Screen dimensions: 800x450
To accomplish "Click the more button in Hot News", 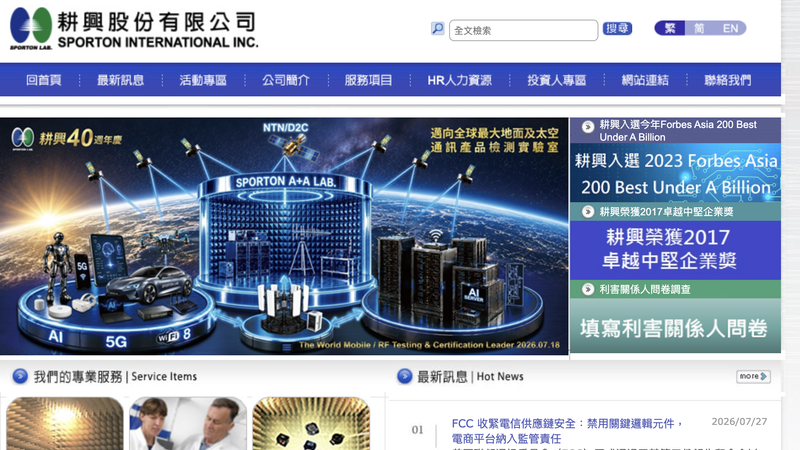I will (753, 377).
